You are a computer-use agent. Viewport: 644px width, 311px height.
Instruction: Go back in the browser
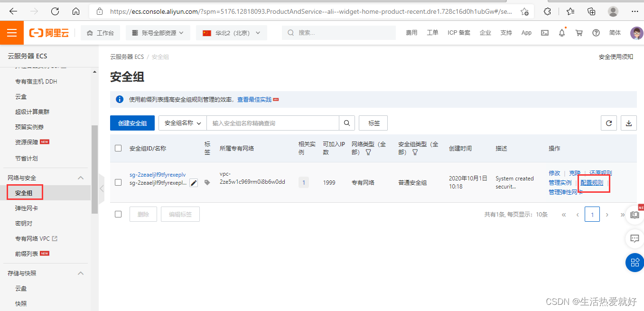[13, 11]
